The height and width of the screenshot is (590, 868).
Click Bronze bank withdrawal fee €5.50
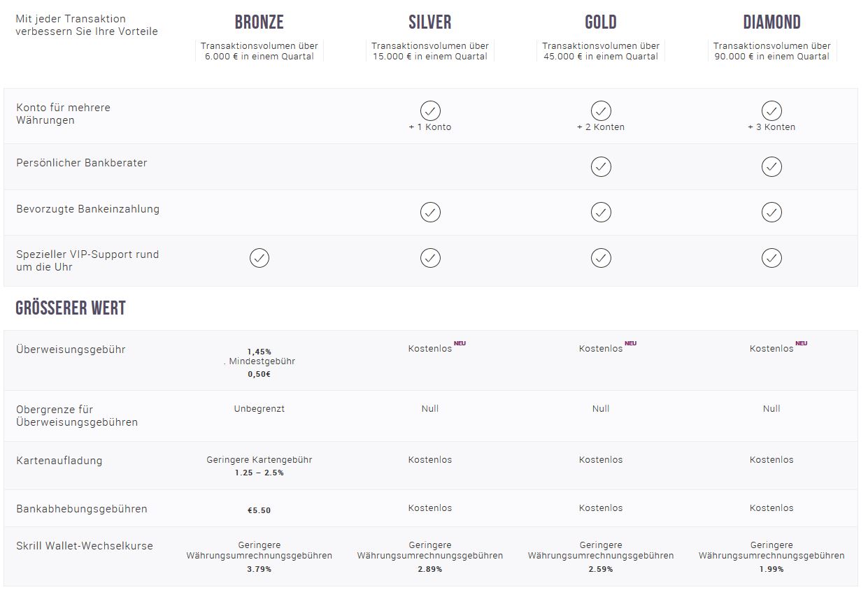(x=259, y=510)
